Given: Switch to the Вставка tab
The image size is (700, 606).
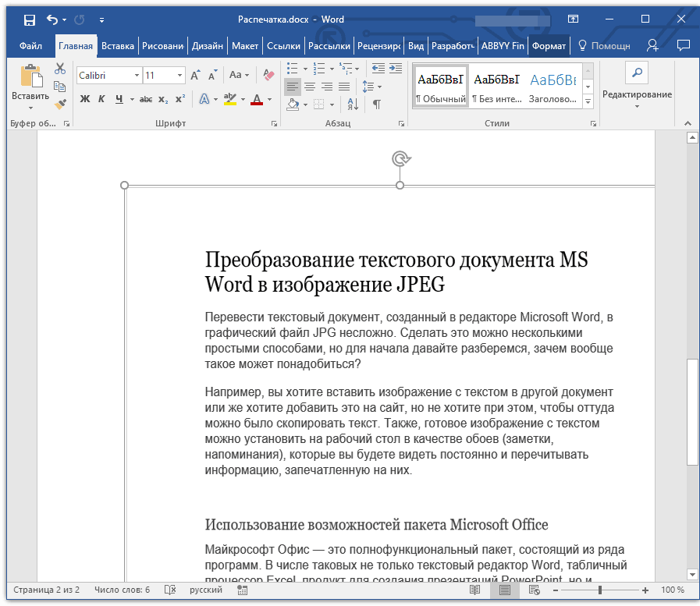Looking at the screenshot, I should pyautogui.click(x=117, y=46).
